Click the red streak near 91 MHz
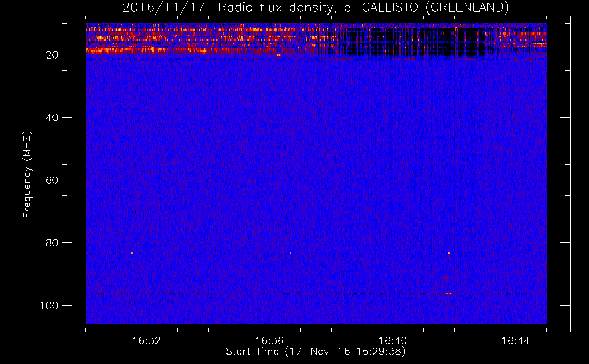 click(x=446, y=278)
